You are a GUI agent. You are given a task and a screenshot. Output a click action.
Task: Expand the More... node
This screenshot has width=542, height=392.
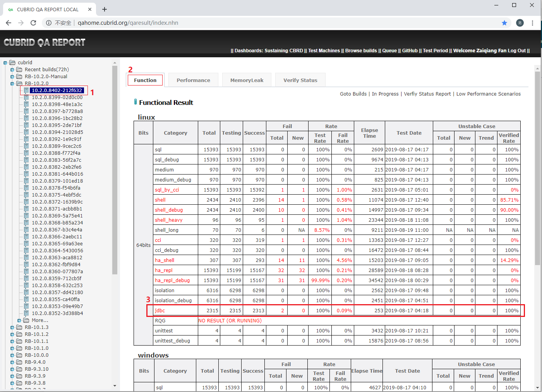pyautogui.click(x=19, y=320)
